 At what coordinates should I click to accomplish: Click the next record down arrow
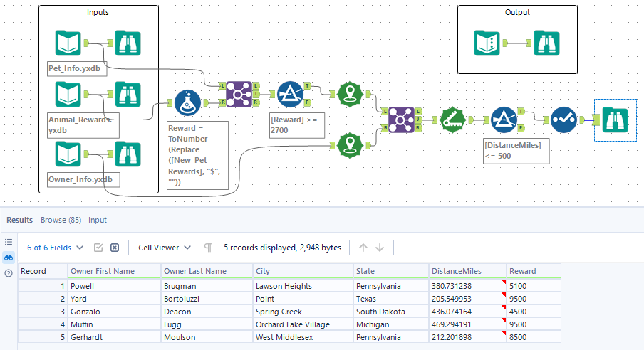[x=380, y=248]
